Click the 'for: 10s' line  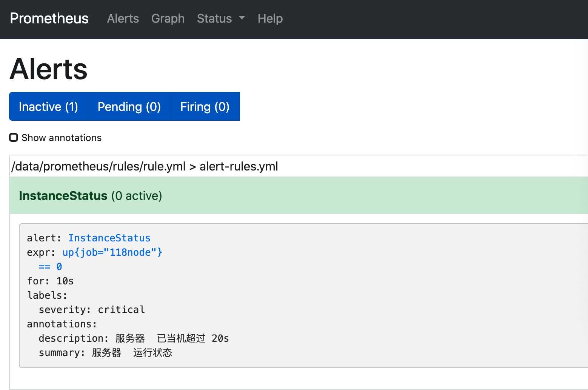[x=50, y=281]
